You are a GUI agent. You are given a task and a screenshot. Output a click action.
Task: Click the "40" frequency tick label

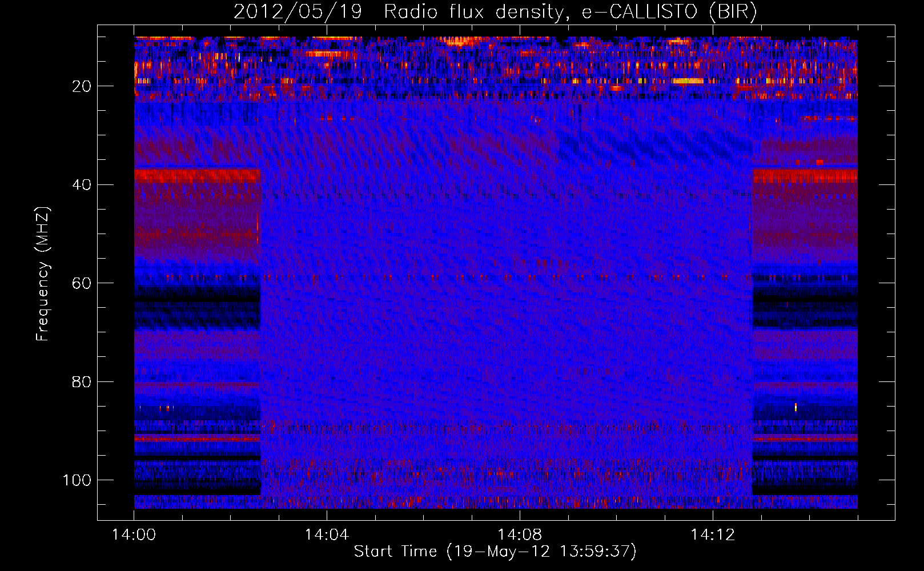point(82,185)
